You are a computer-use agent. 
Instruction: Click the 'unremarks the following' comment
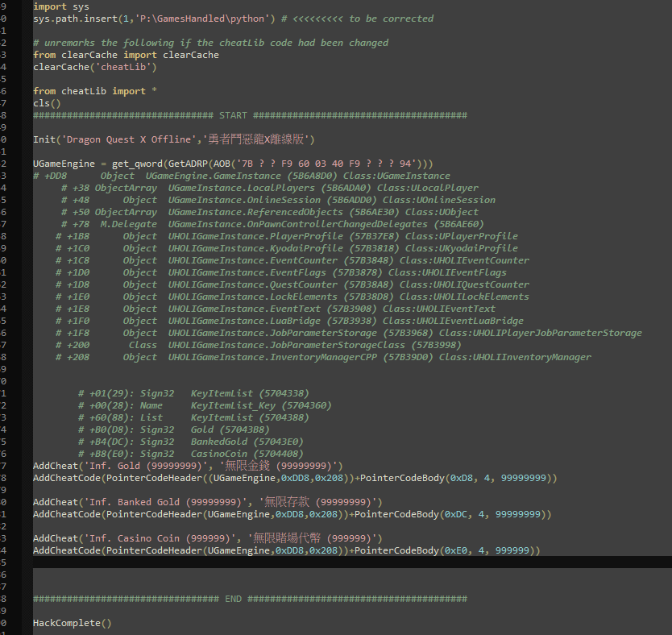pos(211,43)
